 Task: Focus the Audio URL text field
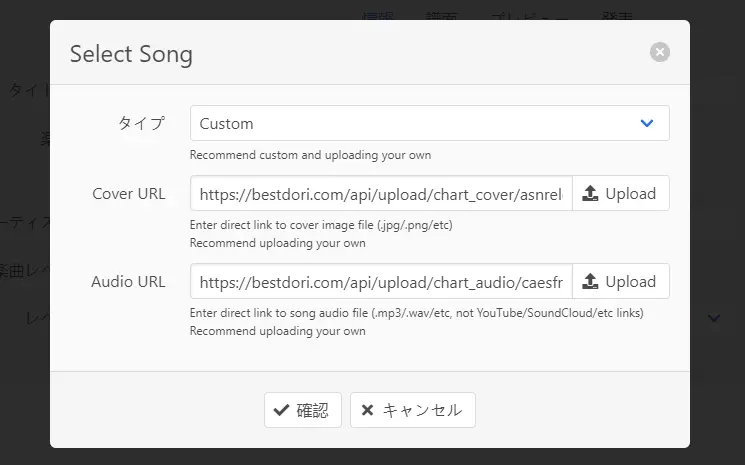pyautogui.click(x=381, y=282)
